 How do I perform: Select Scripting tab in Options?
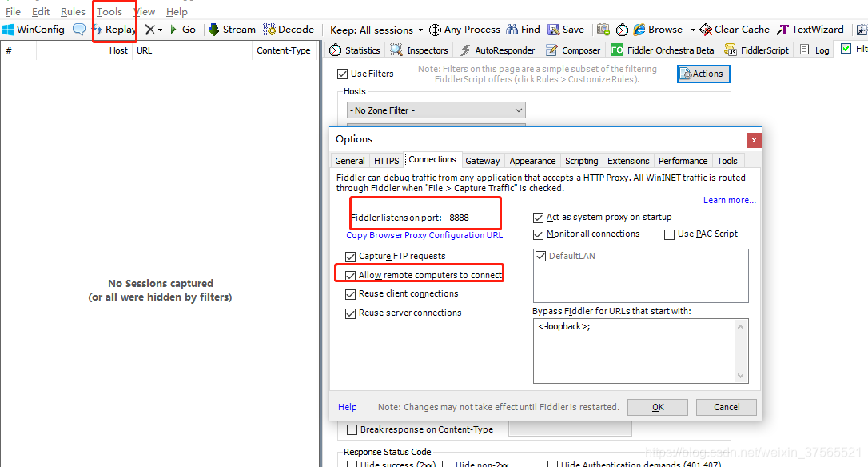[x=581, y=161]
